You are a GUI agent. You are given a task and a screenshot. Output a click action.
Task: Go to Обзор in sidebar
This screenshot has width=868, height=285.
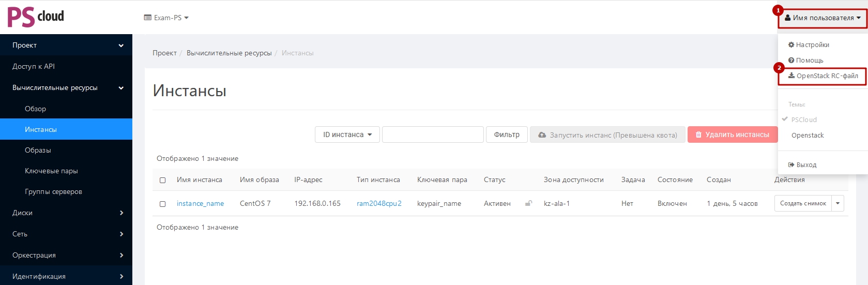pyautogui.click(x=66, y=109)
